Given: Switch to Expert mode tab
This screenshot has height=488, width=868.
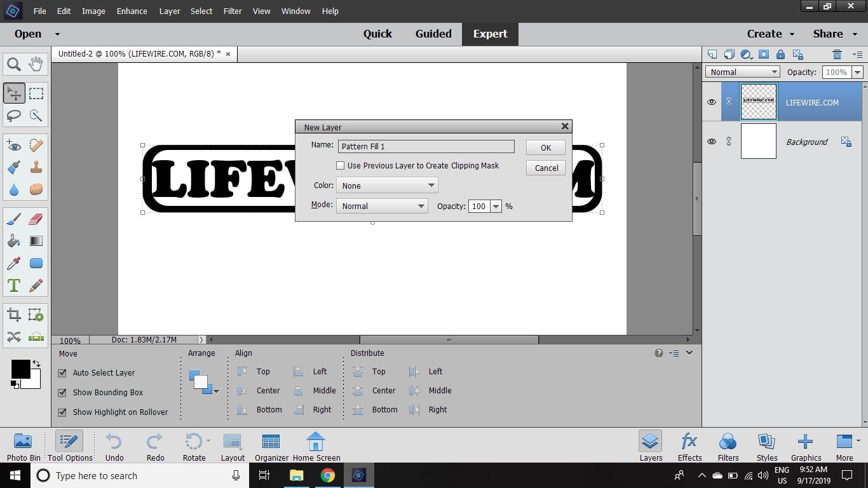Looking at the screenshot, I should 490,34.
